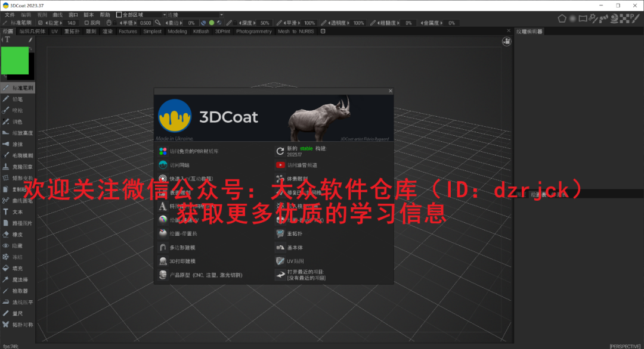644x349 pixels.
Task: Click 访问油管频道 in the welcome dialog
Action: [x=296, y=165]
